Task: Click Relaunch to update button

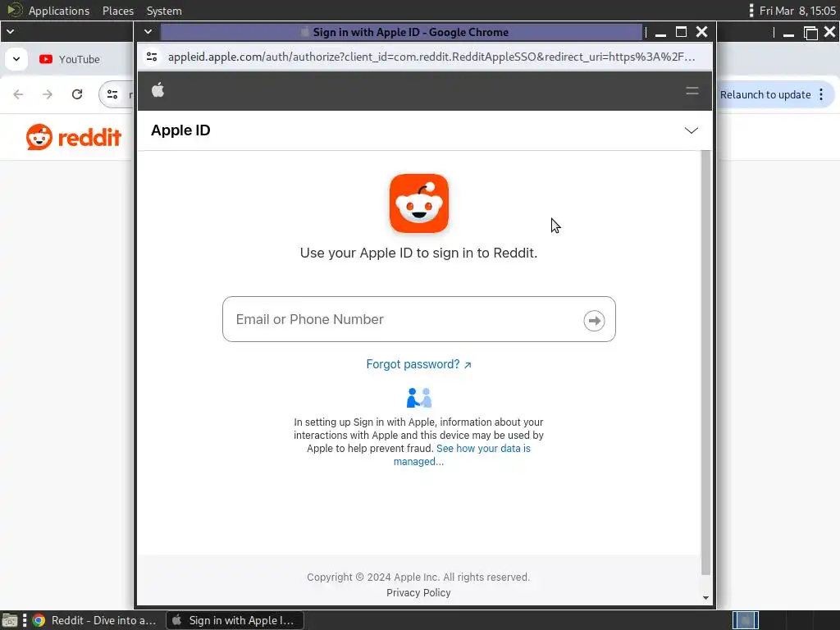Action: point(765,95)
